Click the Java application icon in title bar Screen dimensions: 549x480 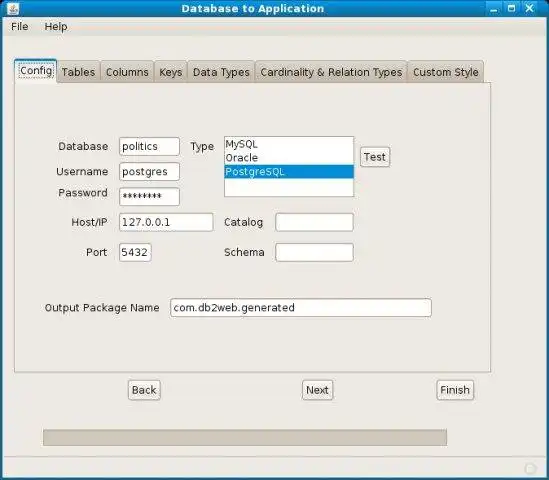point(13,8)
